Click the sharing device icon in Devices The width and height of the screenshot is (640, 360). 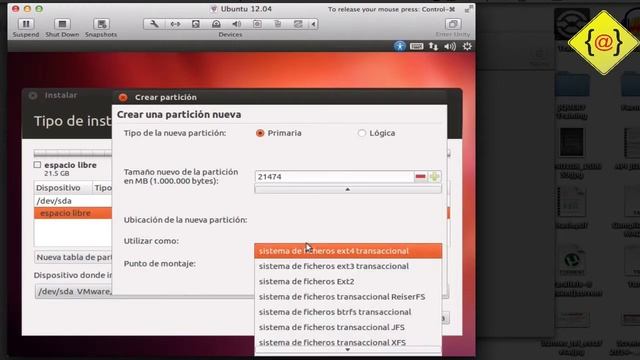point(298,24)
